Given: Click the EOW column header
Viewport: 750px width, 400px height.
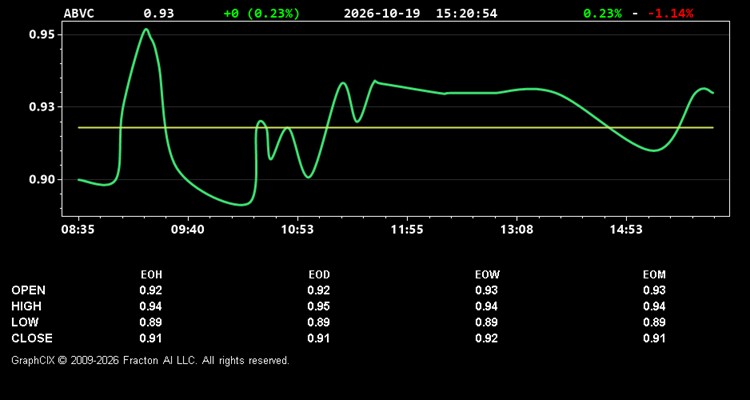Looking at the screenshot, I should (487, 275).
